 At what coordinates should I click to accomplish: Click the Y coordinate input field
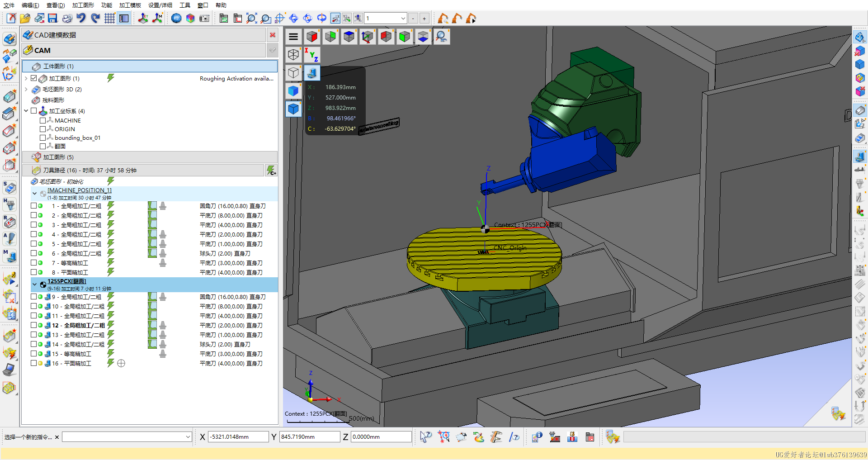310,437
